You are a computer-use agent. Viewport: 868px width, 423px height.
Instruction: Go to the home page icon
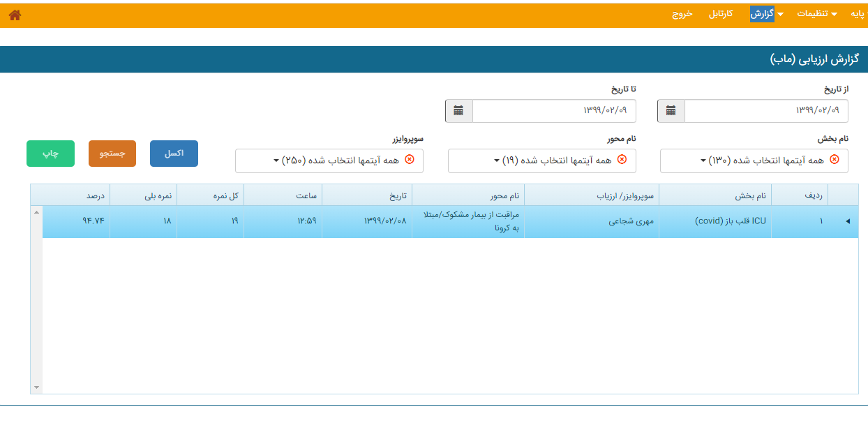[15, 15]
